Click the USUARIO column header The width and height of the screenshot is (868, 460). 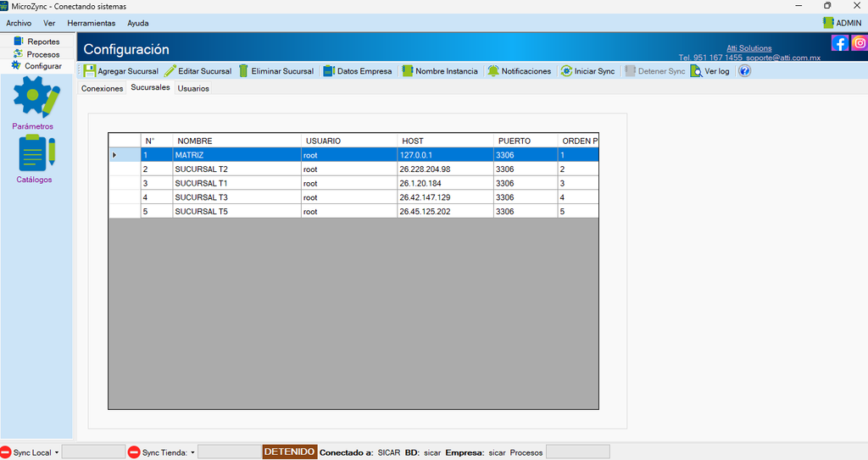pos(348,141)
